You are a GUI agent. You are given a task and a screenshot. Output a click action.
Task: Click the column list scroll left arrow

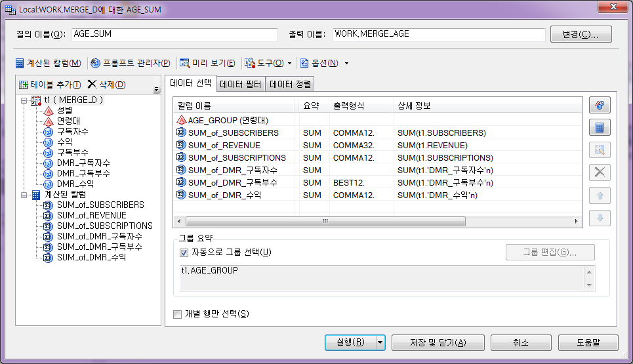click(x=179, y=221)
